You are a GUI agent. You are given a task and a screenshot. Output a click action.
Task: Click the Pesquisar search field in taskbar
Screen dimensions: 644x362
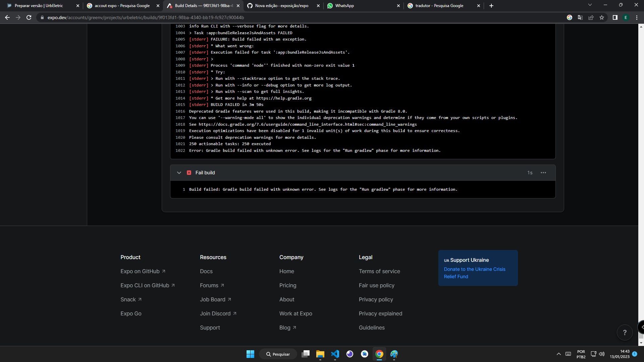pyautogui.click(x=278, y=354)
